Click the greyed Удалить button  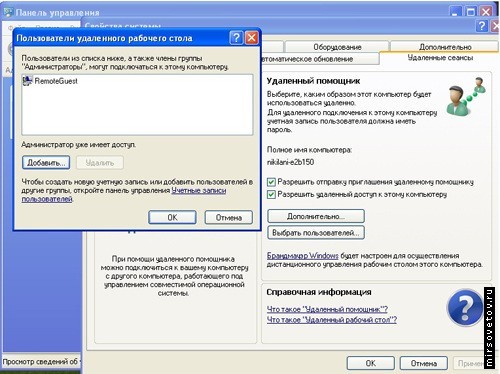[100, 163]
